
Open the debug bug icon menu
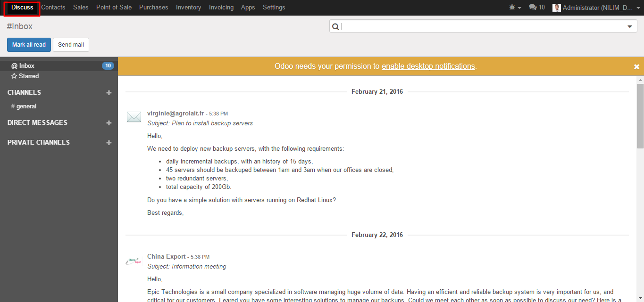(515, 8)
